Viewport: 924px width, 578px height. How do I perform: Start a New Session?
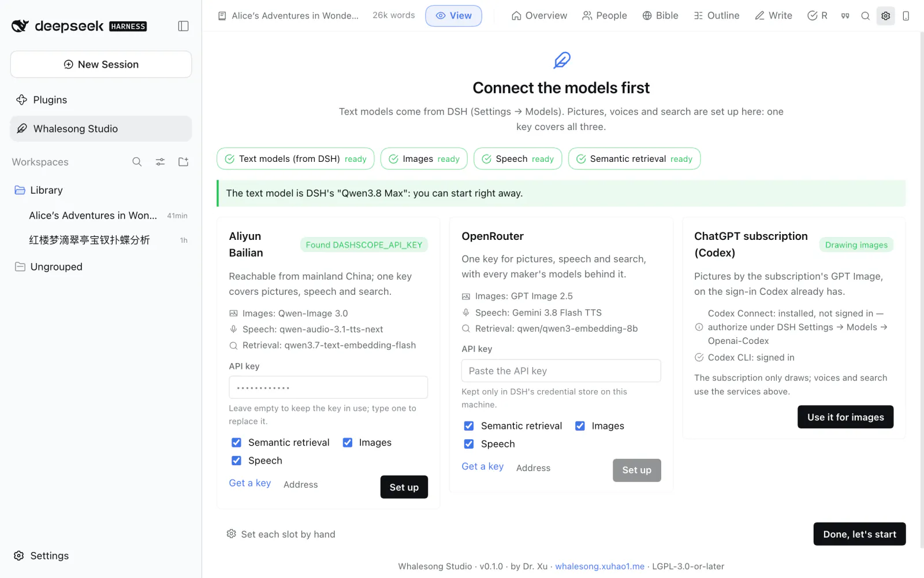click(x=101, y=64)
